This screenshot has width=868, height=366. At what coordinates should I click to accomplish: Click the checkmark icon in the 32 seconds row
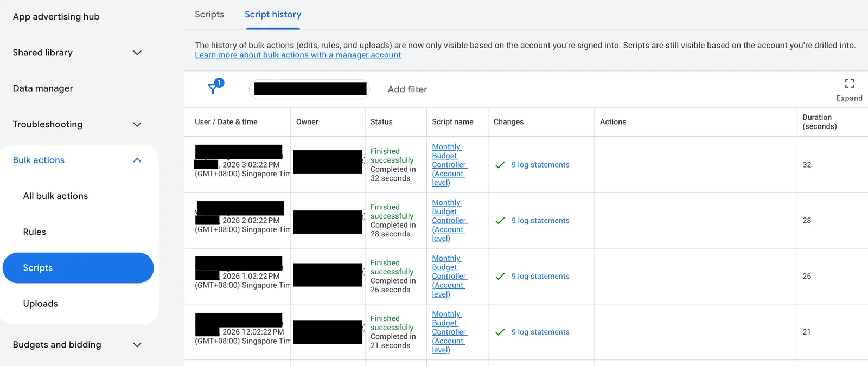(500, 165)
